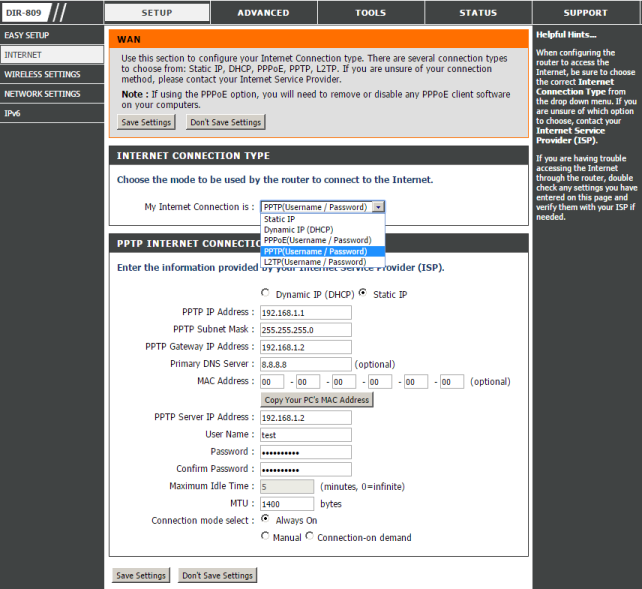Click Maximum Idle Time field
The image size is (642, 589).
[287, 487]
